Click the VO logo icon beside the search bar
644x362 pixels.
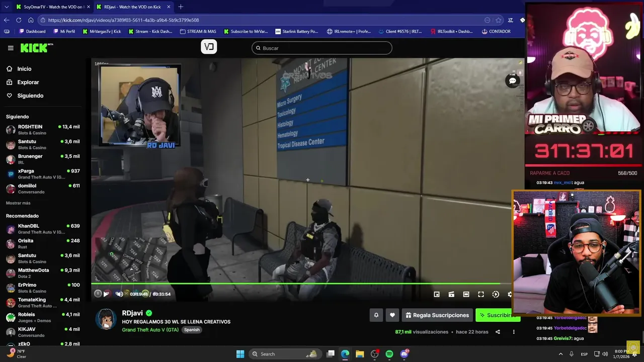click(x=209, y=47)
